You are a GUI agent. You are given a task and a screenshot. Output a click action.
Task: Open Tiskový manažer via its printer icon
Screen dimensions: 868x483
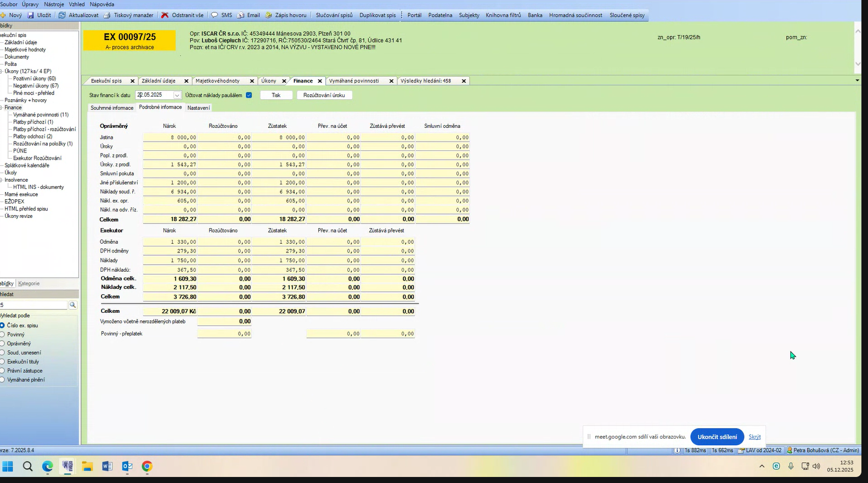(x=107, y=15)
